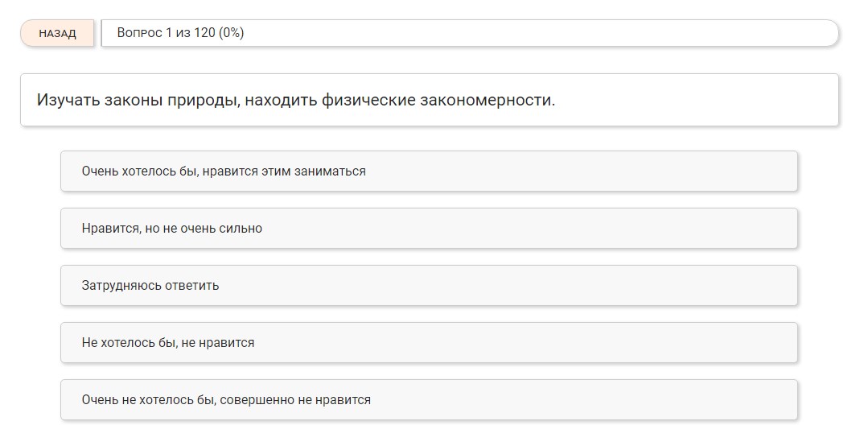Go back to the previous question
This screenshot has width=868, height=446.
pyautogui.click(x=57, y=34)
